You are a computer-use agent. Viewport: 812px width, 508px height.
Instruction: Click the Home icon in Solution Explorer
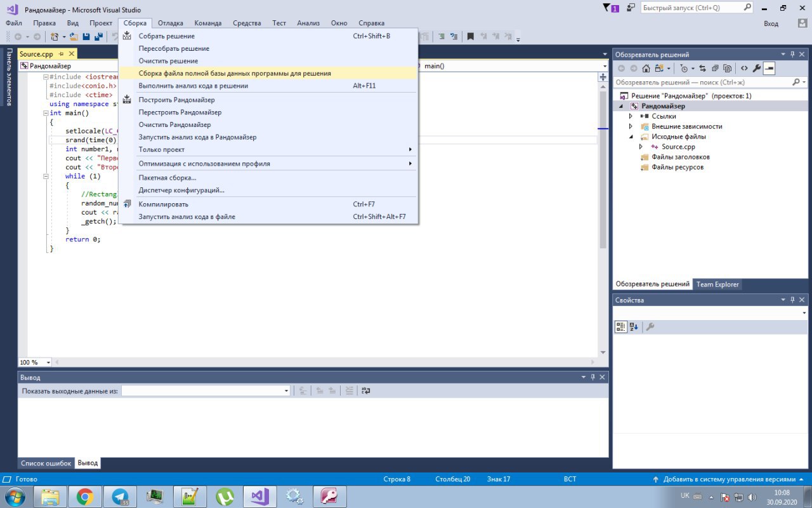click(646, 69)
